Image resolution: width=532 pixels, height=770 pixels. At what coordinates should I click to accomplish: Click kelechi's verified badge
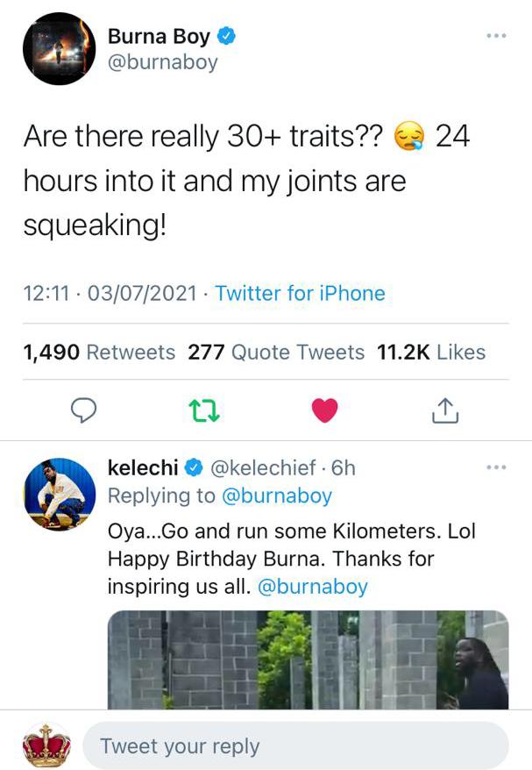[x=194, y=467]
